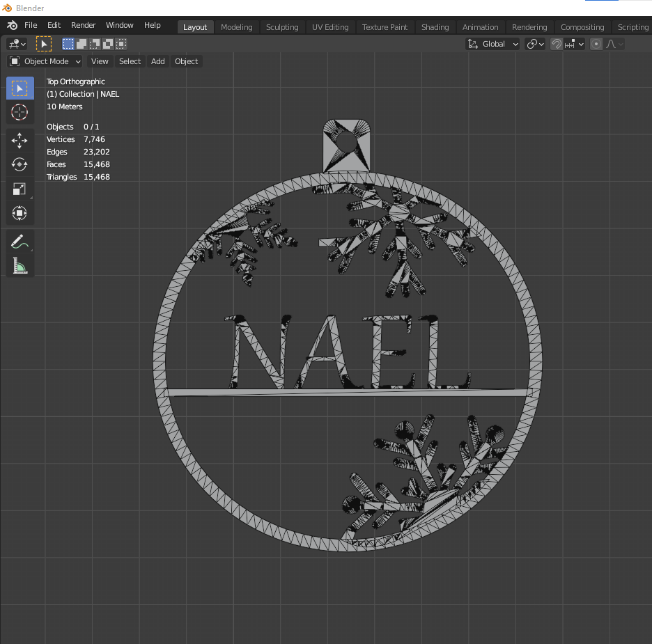Viewport: 652px width, 644px height.
Task: Select the Annotate pencil tool
Action: pyautogui.click(x=20, y=242)
